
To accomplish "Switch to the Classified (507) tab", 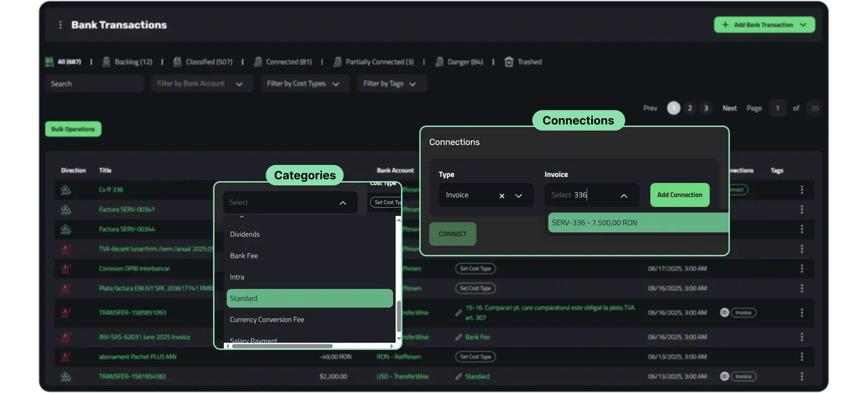I will [x=203, y=62].
